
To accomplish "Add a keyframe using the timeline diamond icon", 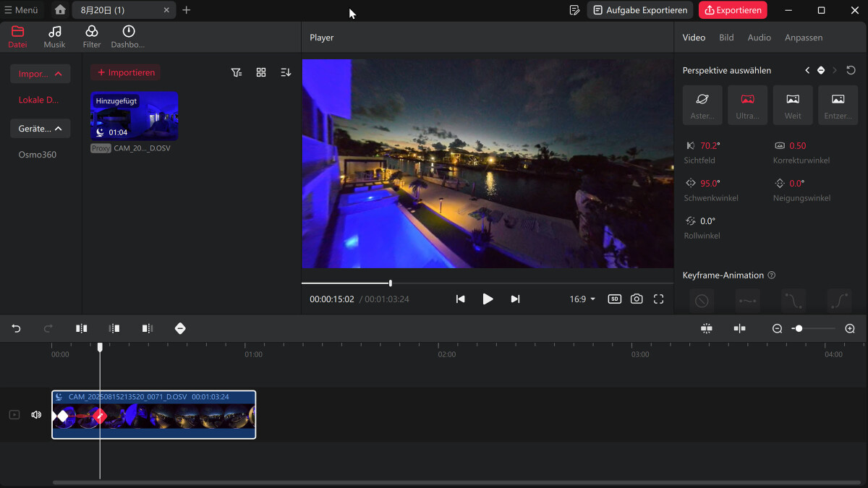I will point(180,328).
